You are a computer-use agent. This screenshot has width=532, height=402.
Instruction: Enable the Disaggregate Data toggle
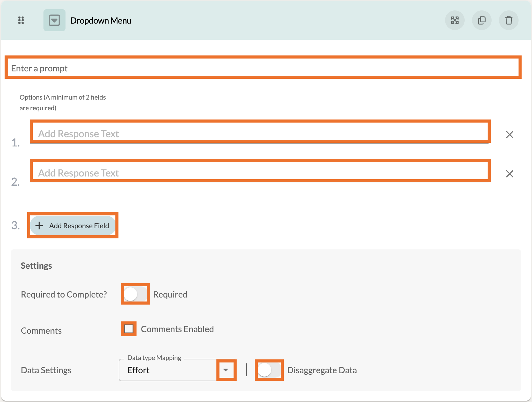269,370
